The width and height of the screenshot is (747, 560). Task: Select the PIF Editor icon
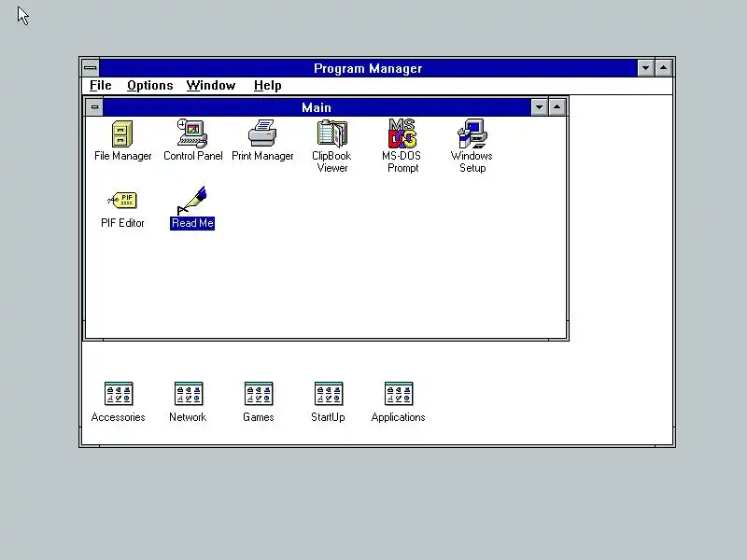(x=122, y=200)
